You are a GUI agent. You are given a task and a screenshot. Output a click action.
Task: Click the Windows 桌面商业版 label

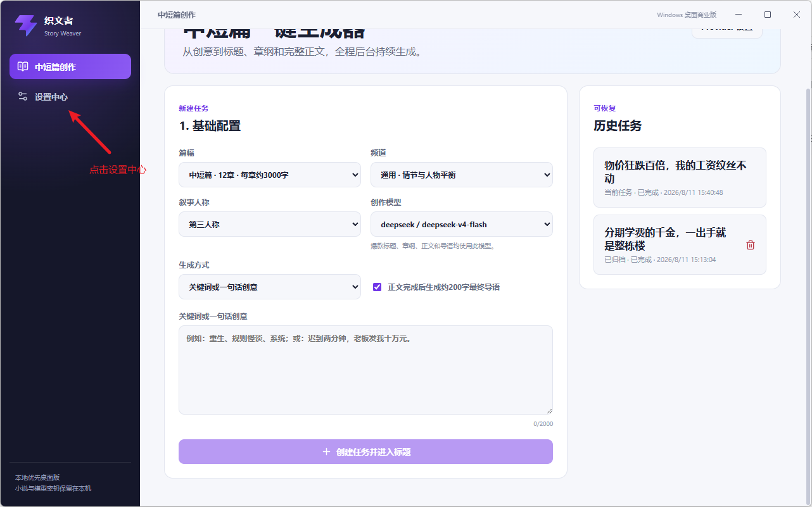[x=687, y=15]
